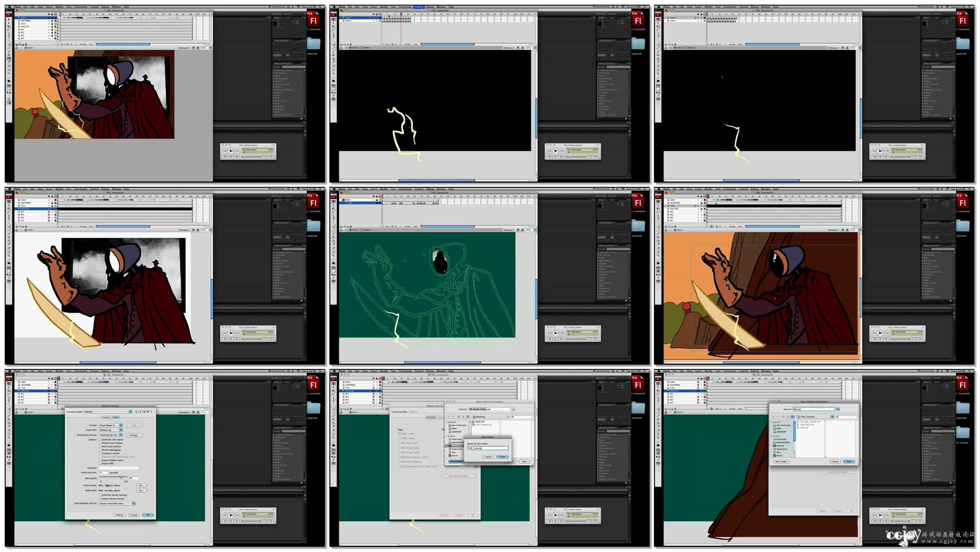Choose the Brush tool in the BG.swf save frame

(658, 415)
